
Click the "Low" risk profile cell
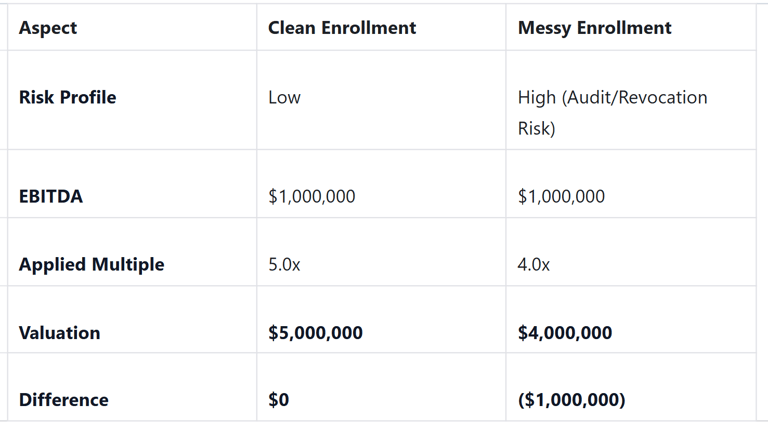(x=284, y=97)
